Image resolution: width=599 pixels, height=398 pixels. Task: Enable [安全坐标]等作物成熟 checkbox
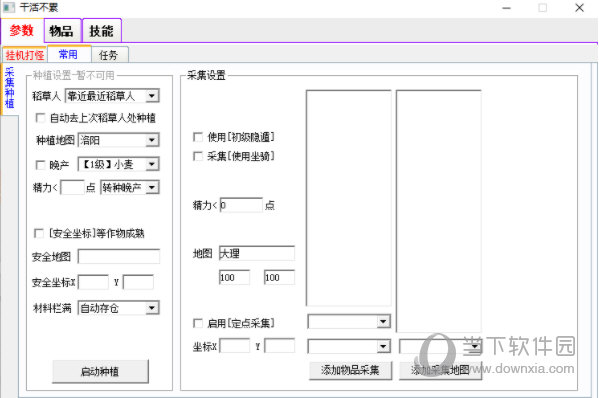click(39, 233)
